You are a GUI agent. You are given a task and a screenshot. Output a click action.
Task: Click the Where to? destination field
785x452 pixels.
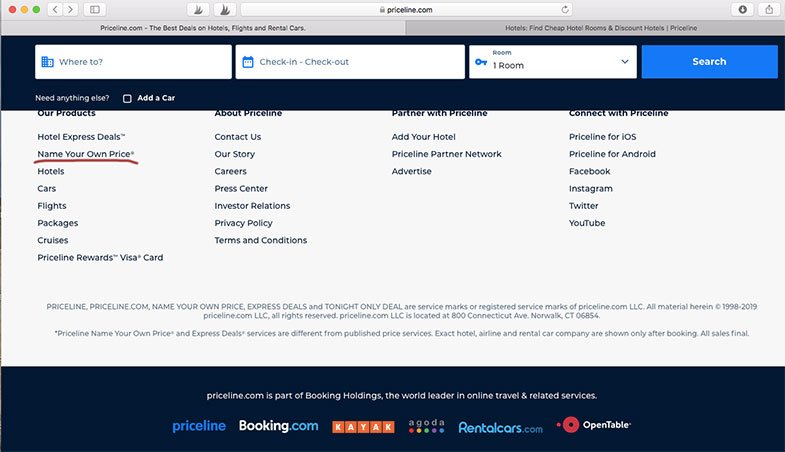[133, 62]
